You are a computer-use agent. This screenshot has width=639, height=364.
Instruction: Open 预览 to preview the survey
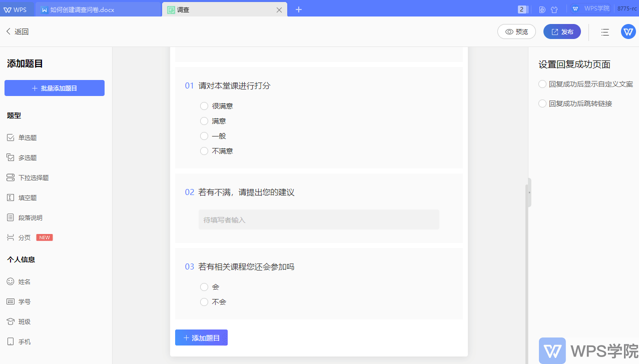click(516, 31)
